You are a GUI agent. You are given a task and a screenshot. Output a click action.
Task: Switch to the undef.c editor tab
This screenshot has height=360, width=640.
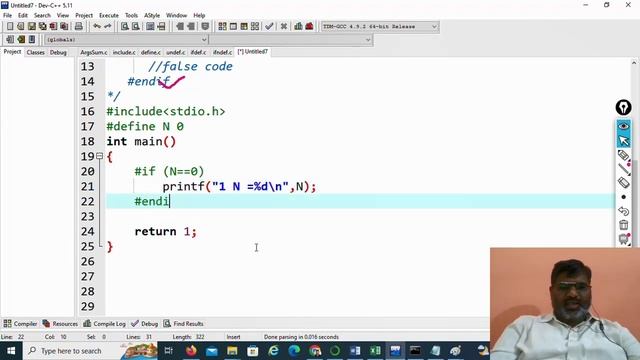point(176,52)
